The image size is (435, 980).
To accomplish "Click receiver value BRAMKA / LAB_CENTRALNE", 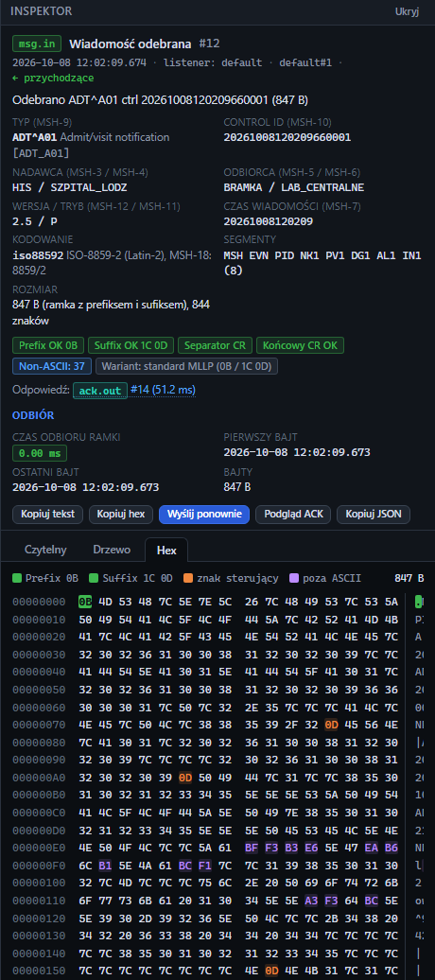I will click(294, 187).
